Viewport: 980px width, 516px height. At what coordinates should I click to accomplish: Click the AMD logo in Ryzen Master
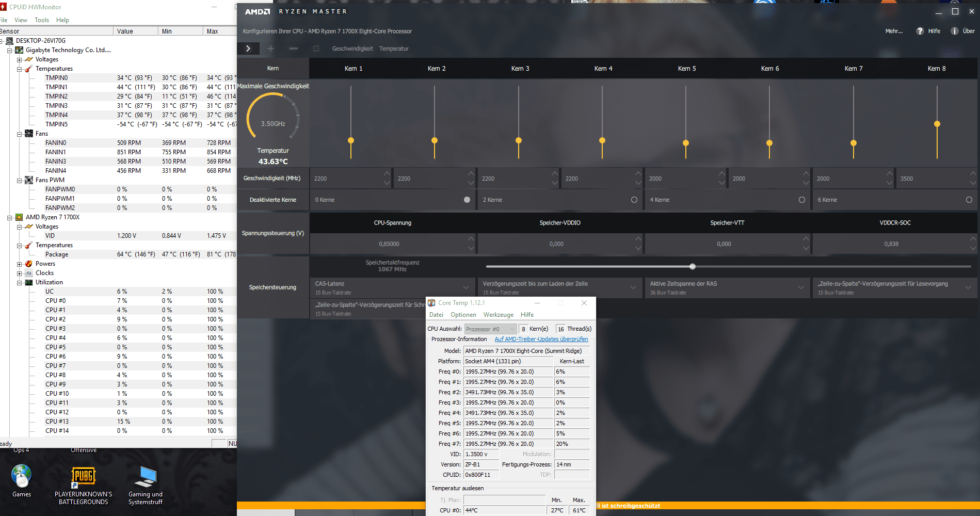[x=258, y=11]
